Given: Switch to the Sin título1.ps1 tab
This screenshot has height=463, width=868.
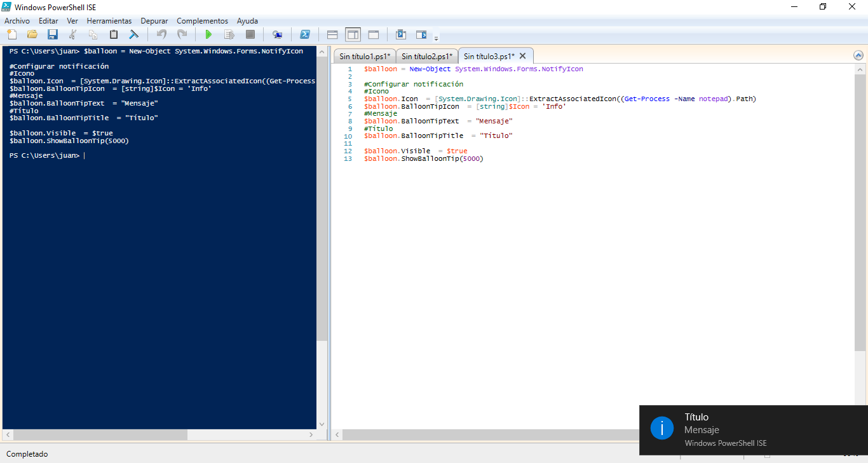Looking at the screenshot, I should (364, 55).
